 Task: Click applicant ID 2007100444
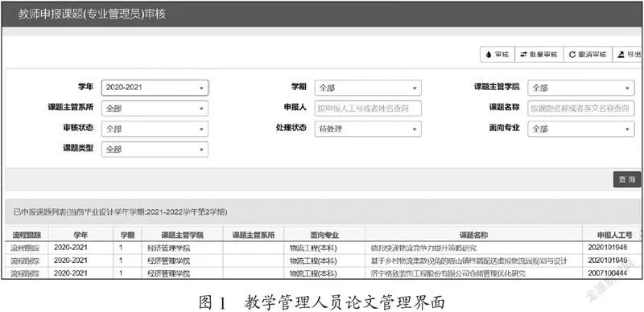click(x=608, y=273)
